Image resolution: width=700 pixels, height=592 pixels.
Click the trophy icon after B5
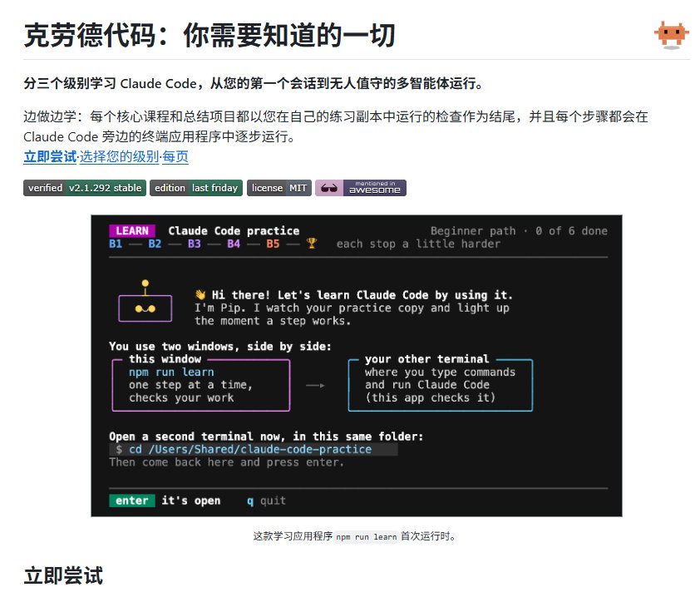tap(312, 244)
